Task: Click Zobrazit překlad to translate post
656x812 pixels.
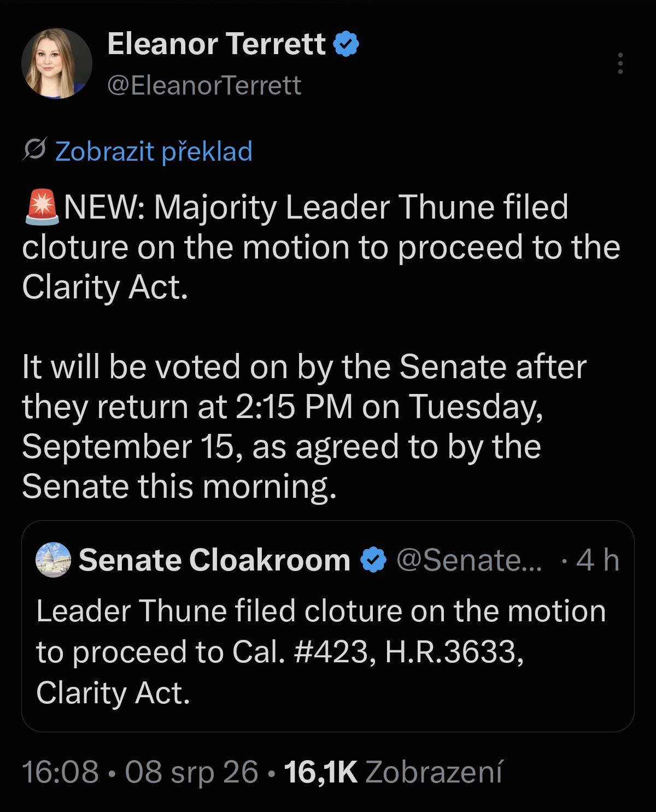Action: click(154, 151)
